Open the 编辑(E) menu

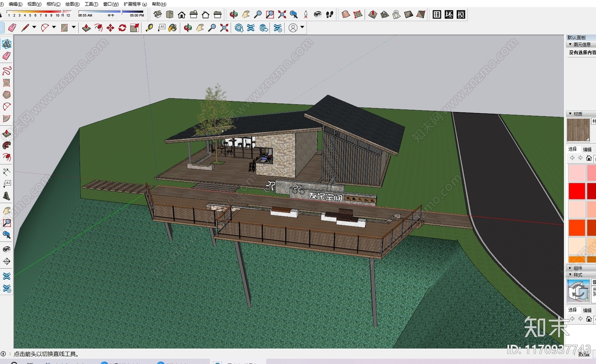(x=15, y=4)
